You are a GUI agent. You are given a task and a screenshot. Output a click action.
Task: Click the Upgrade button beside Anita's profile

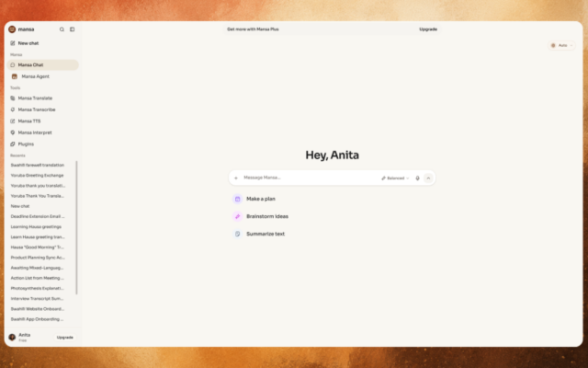65,338
